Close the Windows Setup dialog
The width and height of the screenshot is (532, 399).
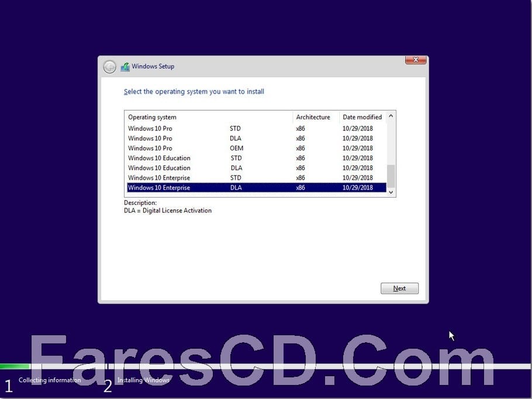[x=416, y=60]
